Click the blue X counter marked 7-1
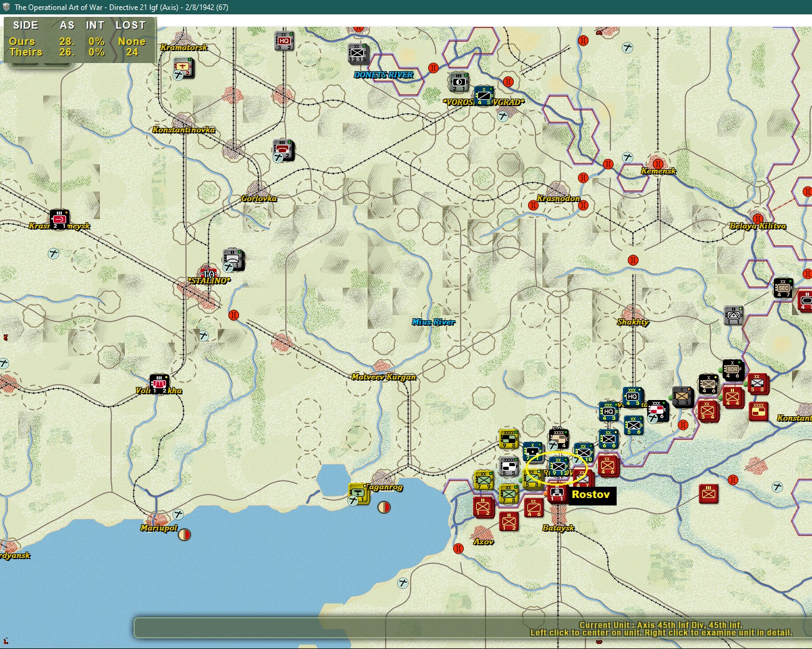Screen dimensions: 812x649 click(533, 452)
